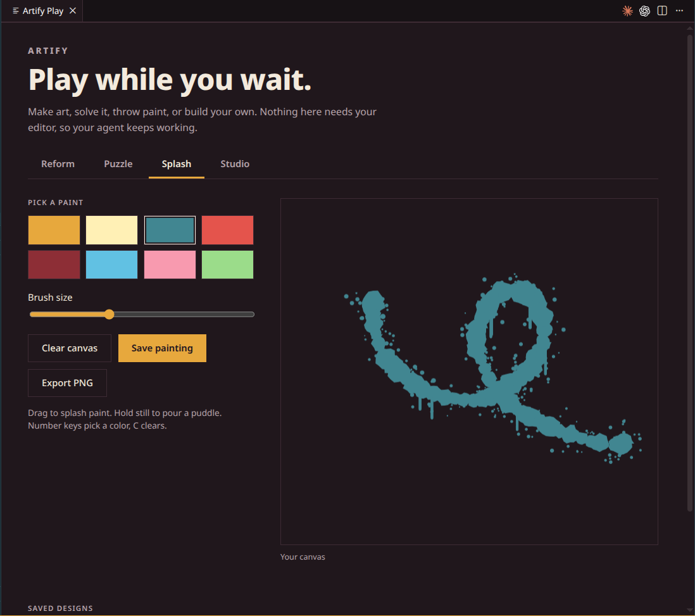
Task: Open the Studio tab
Action: 235,163
